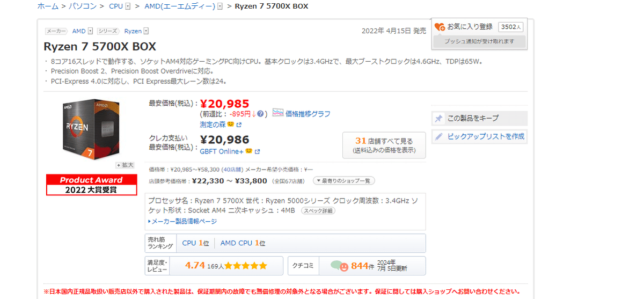
Task: Click (40店舗) link in price range
Action: coord(232,169)
